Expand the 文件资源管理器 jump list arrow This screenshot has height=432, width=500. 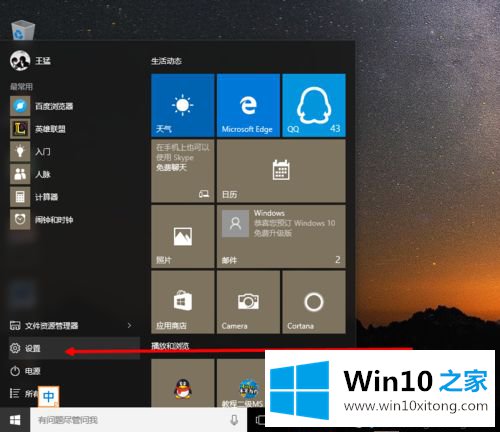(x=129, y=326)
